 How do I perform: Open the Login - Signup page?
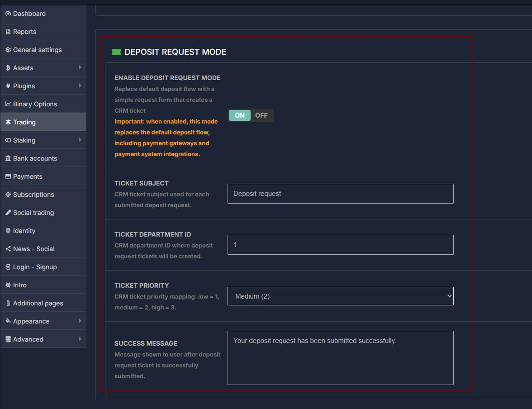35,267
